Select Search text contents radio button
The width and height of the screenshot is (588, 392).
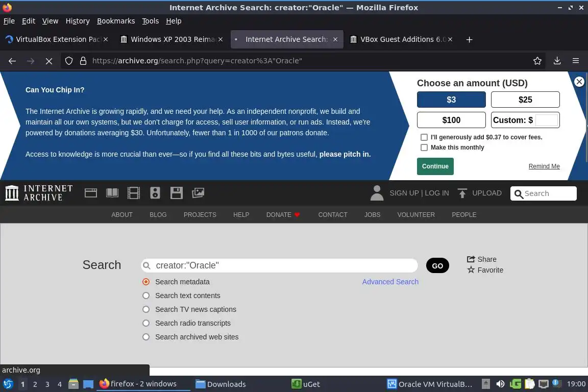tap(146, 296)
